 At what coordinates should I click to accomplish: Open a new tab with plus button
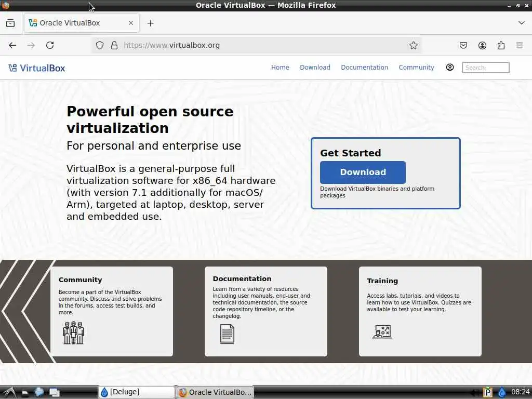click(x=150, y=23)
